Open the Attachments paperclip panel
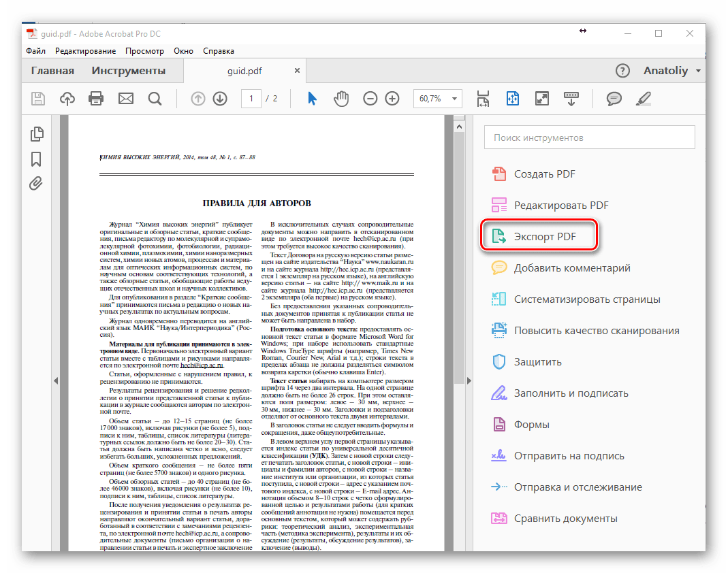Screen dimensions: 728x573 pyautogui.click(x=36, y=184)
